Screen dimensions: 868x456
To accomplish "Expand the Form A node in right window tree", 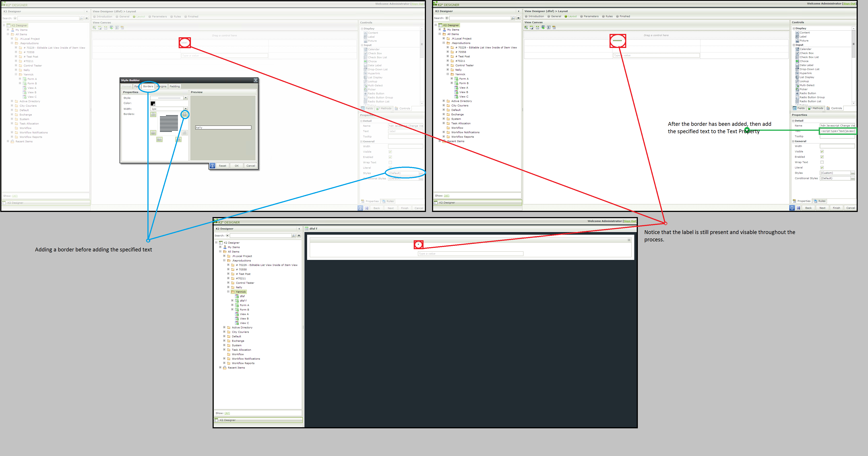I will [452, 79].
